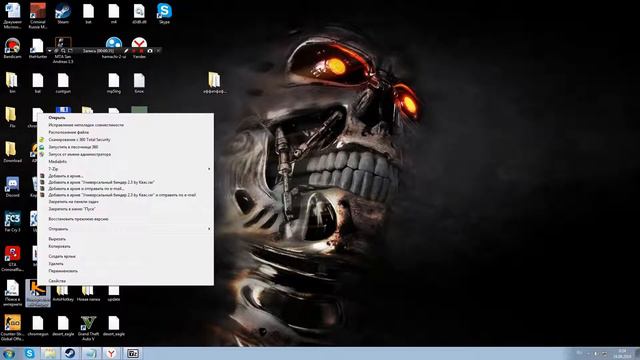Select the mp5lng file icon
Screen dimensions: 640x360
pos(113,83)
